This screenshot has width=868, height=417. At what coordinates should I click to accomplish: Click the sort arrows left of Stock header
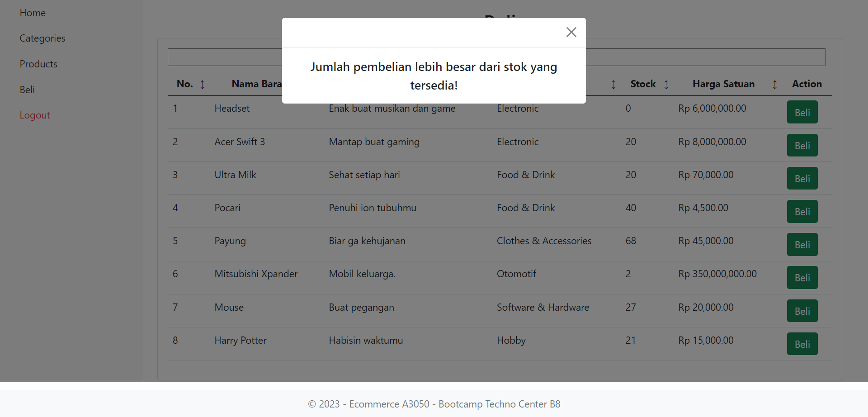(x=613, y=85)
